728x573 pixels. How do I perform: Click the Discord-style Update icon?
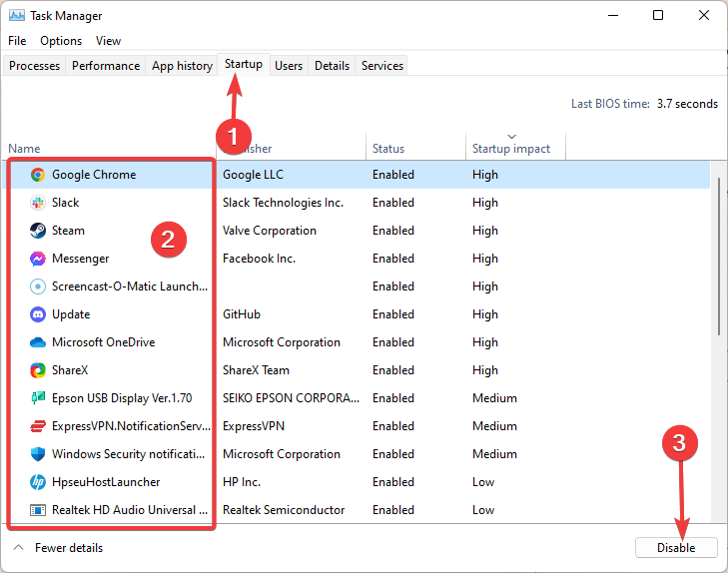38,314
